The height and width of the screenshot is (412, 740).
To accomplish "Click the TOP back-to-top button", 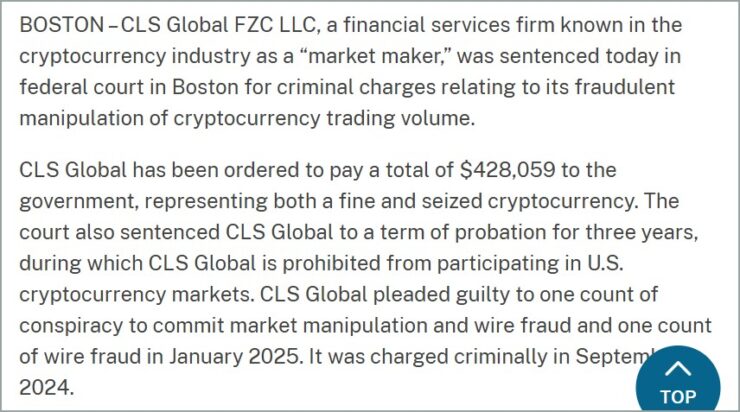I will [x=678, y=380].
